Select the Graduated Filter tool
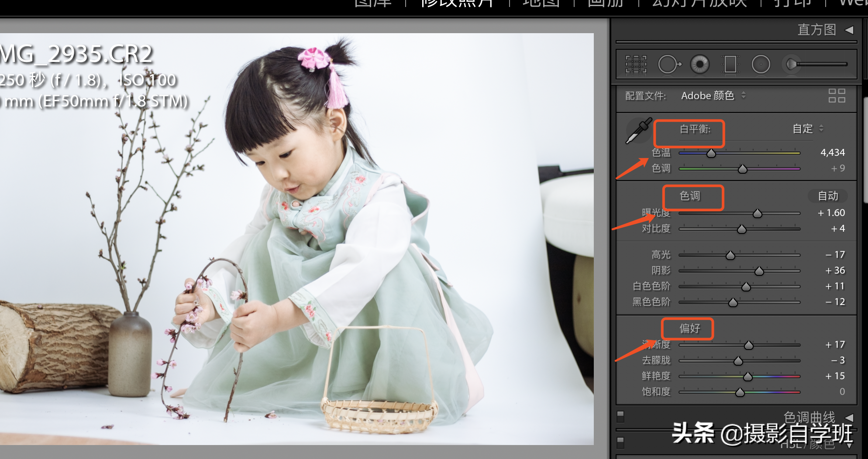The width and height of the screenshot is (868, 459). point(730,65)
